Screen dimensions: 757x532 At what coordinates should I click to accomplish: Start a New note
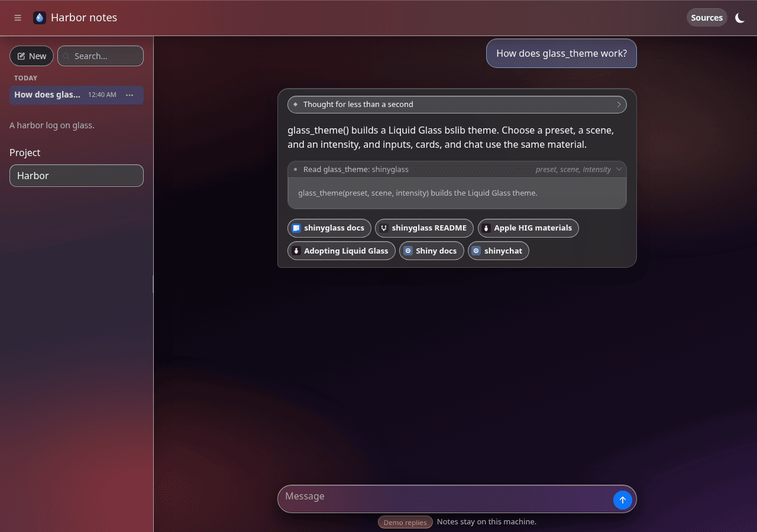[x=32, y=56]
